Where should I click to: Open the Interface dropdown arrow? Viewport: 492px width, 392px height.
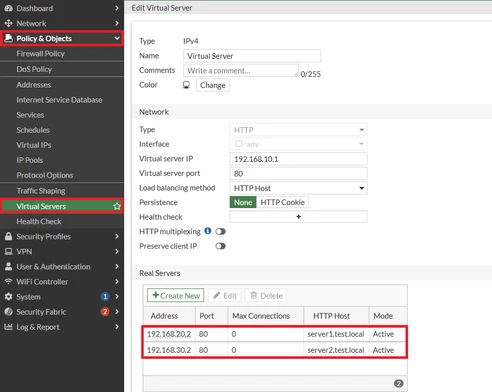tap(361, 144)
